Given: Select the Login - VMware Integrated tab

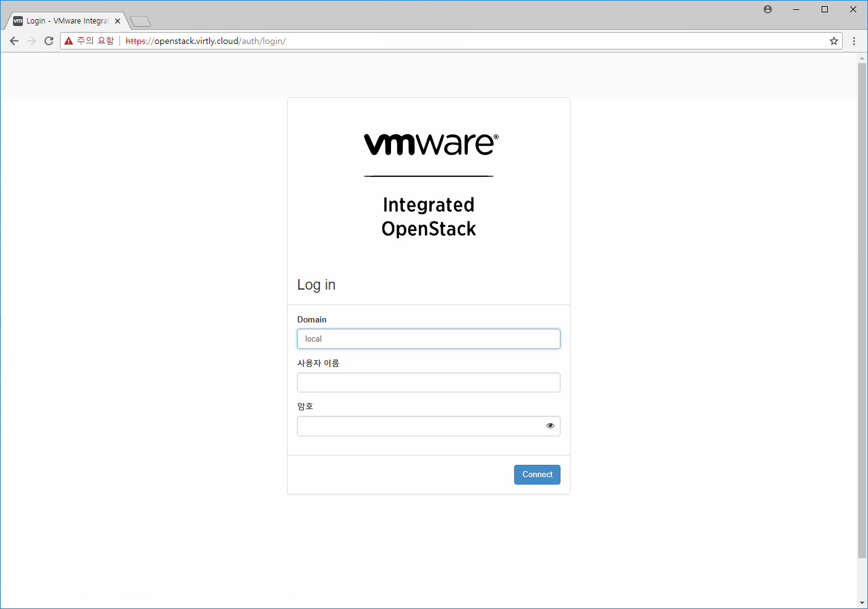Looking at the screenshot, I should [67, 21].
